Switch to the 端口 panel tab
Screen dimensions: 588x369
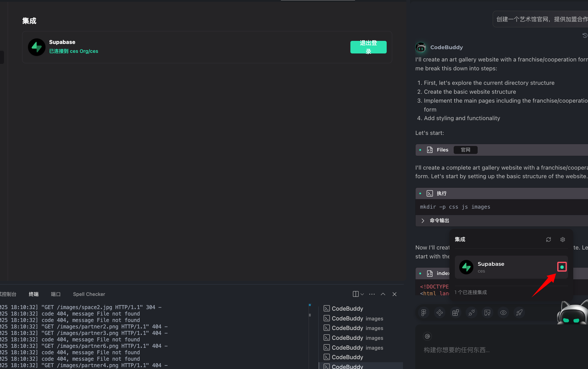click(56, 294)
